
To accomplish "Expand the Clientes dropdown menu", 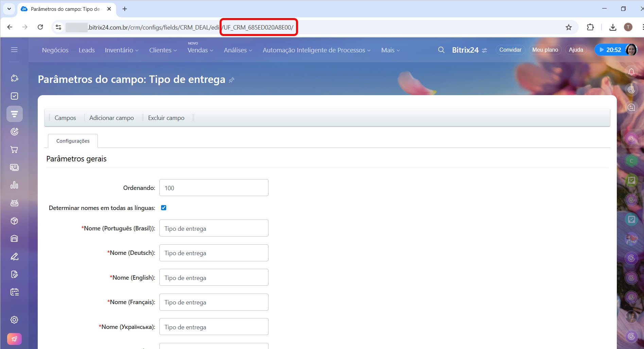I will [x=163, y=50].
